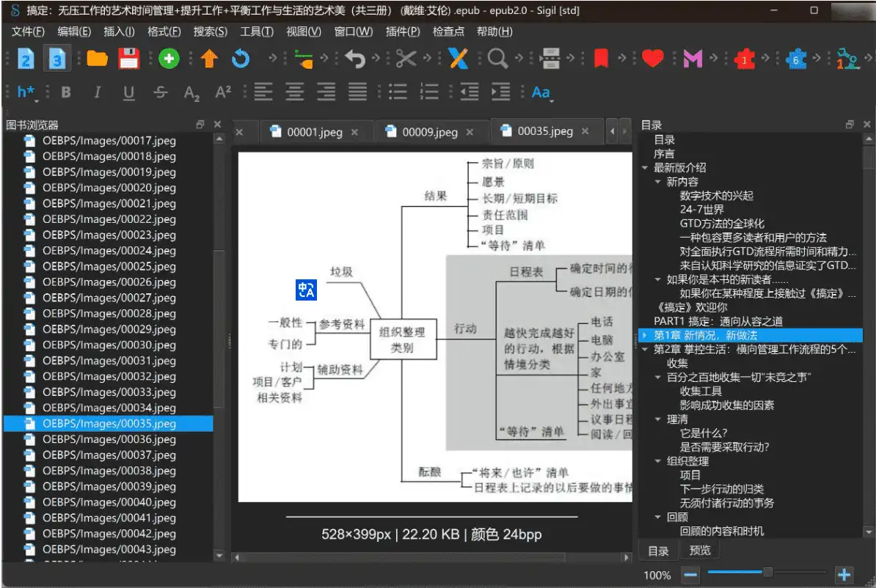Switch to the 预览 panel tab
The image size is (876, 588).
tap(699, 551)
